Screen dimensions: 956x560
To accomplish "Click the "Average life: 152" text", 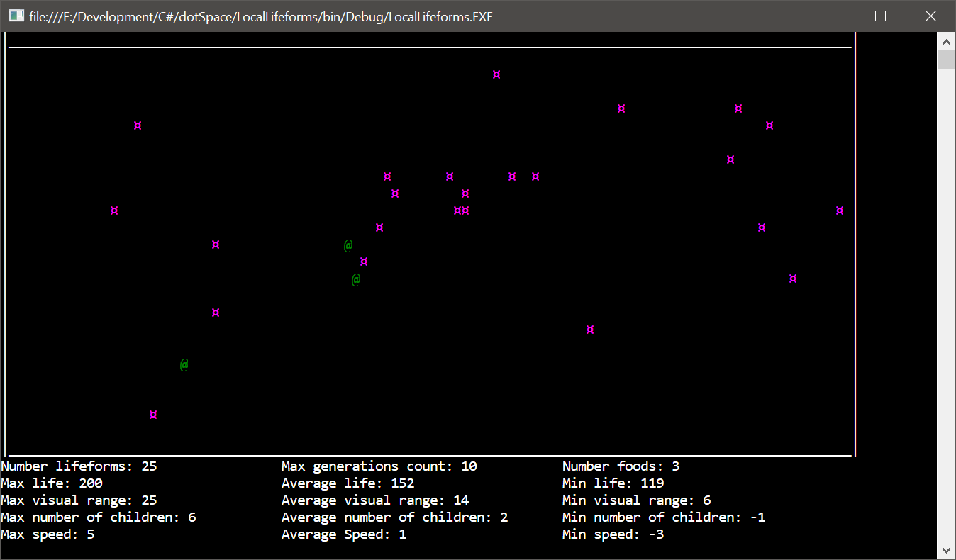I will tap(348, 483).
